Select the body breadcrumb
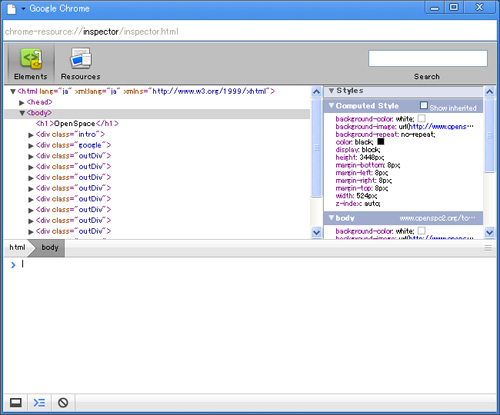The height and width of the screenshot is (415, 500). pos(50,247)
